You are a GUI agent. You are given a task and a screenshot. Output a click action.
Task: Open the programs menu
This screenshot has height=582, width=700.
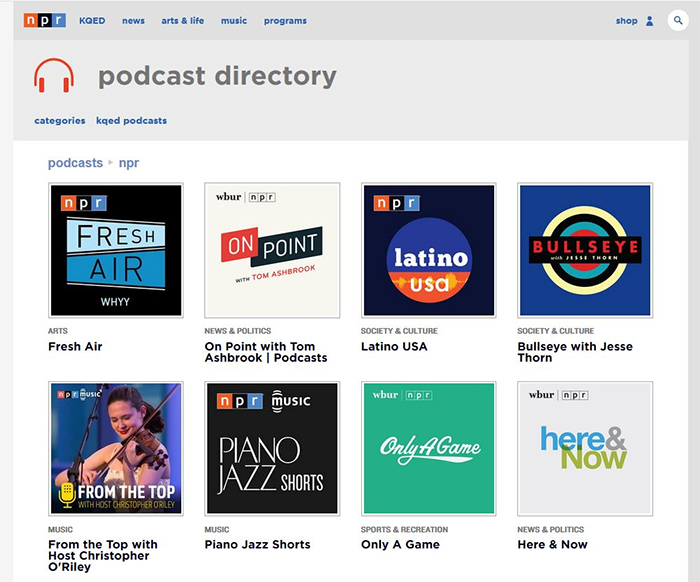coord(285,21)
